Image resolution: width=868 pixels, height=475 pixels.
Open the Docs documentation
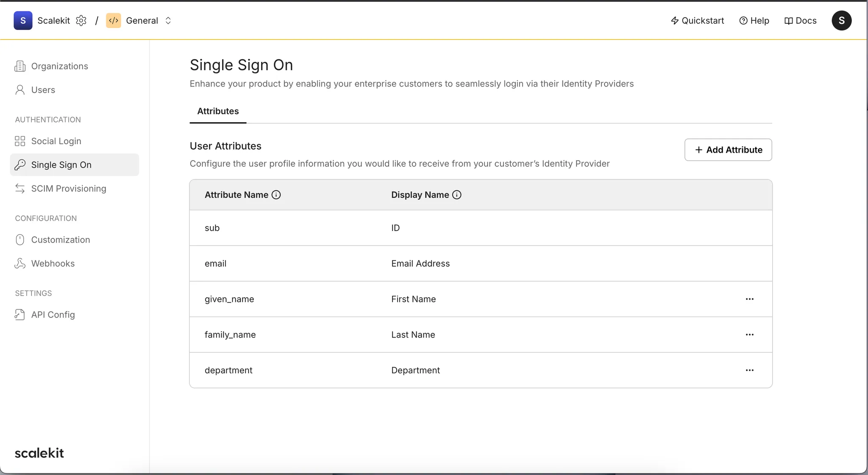pyautogui.click(x=800, y=20)
